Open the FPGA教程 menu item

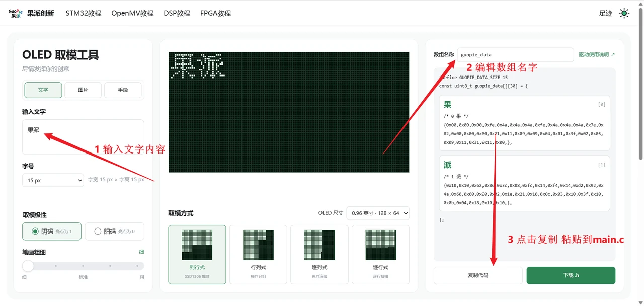tap(215, 13)
